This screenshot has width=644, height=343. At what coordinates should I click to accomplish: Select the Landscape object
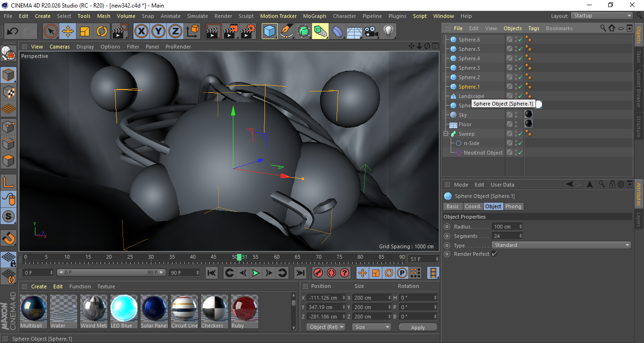click(471, 96)
